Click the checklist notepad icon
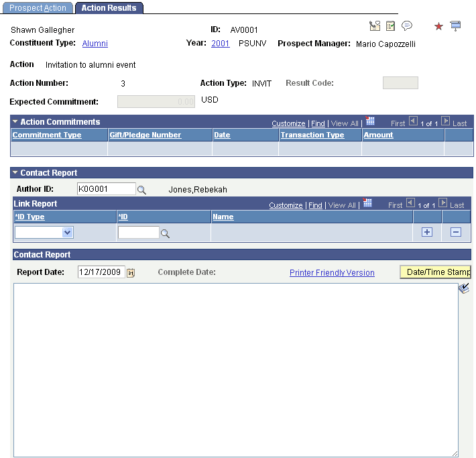 coord(390,25)
